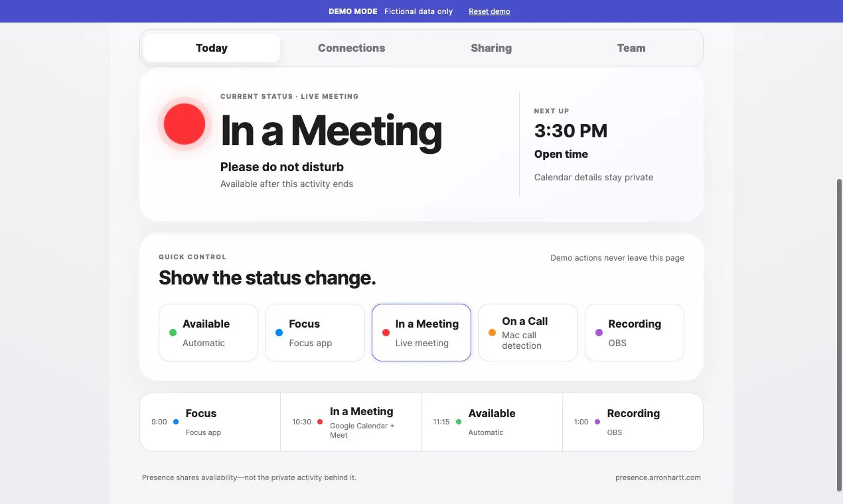This screenshot has width=843, height=504.
Task: Click Available after this activity ends text
Action: tap(287, 184)
